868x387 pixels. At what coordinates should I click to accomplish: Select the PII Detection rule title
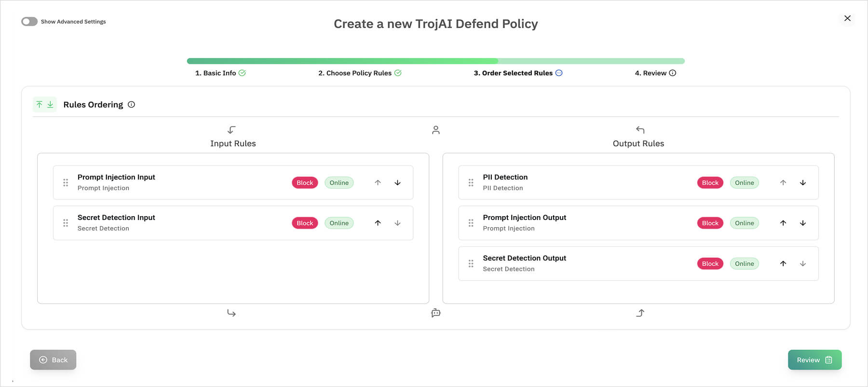(505, 177)
